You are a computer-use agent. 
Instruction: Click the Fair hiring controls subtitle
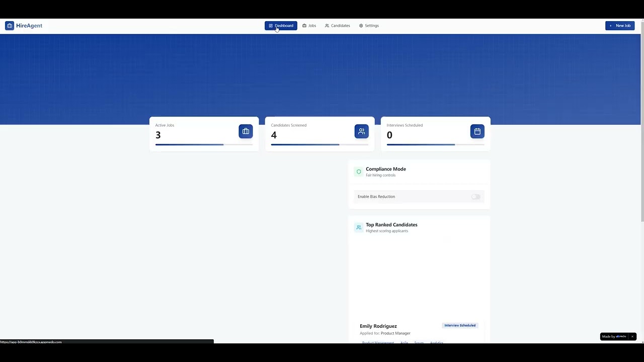coord(380,175)
